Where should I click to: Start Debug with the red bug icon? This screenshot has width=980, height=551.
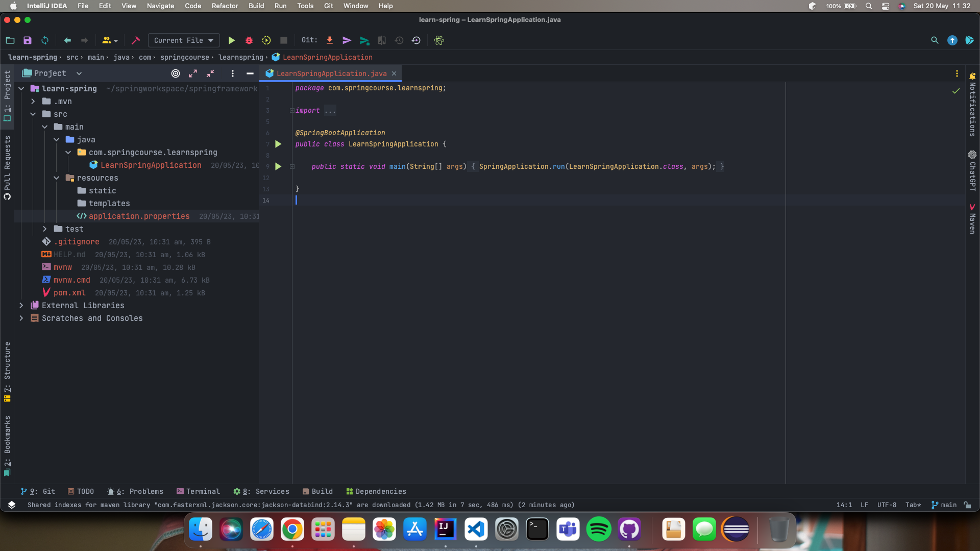pyautogui.click(x=249, y=40)
